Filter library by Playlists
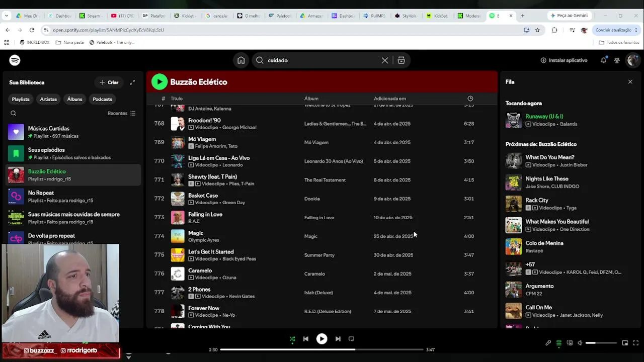The image size is (644, 362). (21, 99)
